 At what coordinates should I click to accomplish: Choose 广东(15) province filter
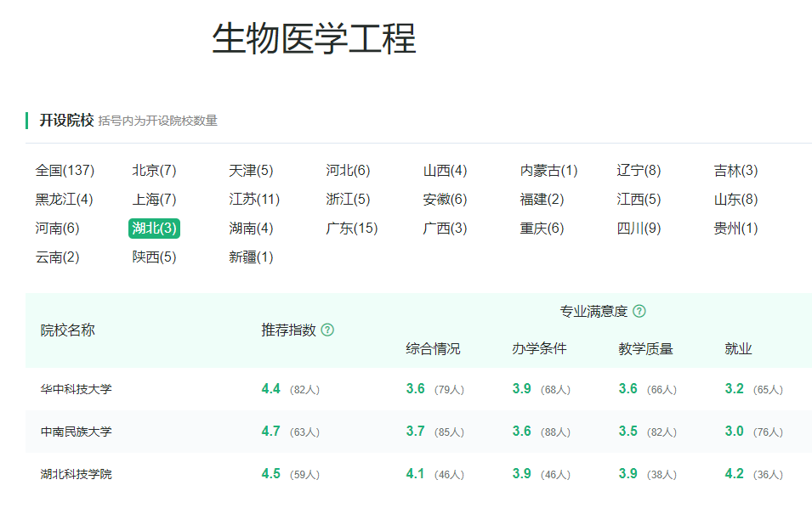click(x=351, y=229)
